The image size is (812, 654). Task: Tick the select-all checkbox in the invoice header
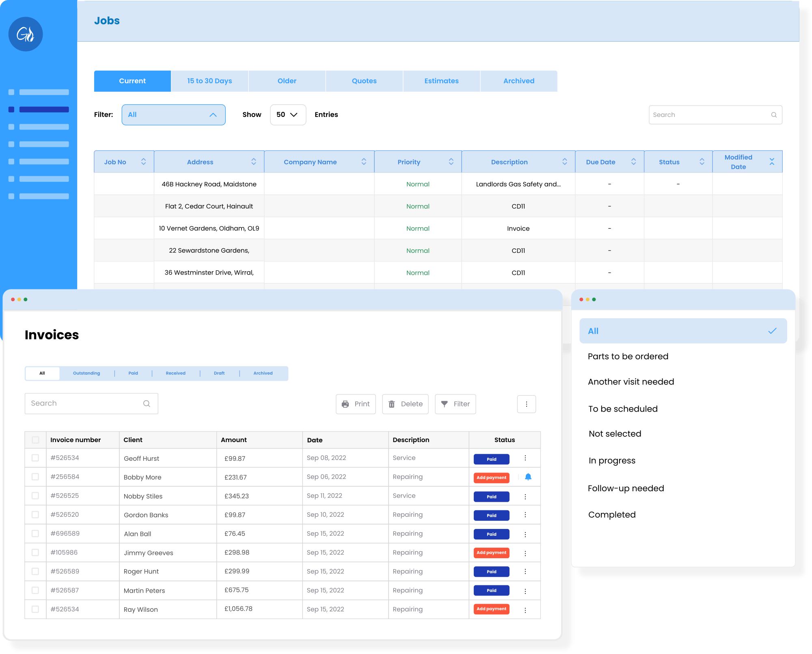click(x=35, y=440)
